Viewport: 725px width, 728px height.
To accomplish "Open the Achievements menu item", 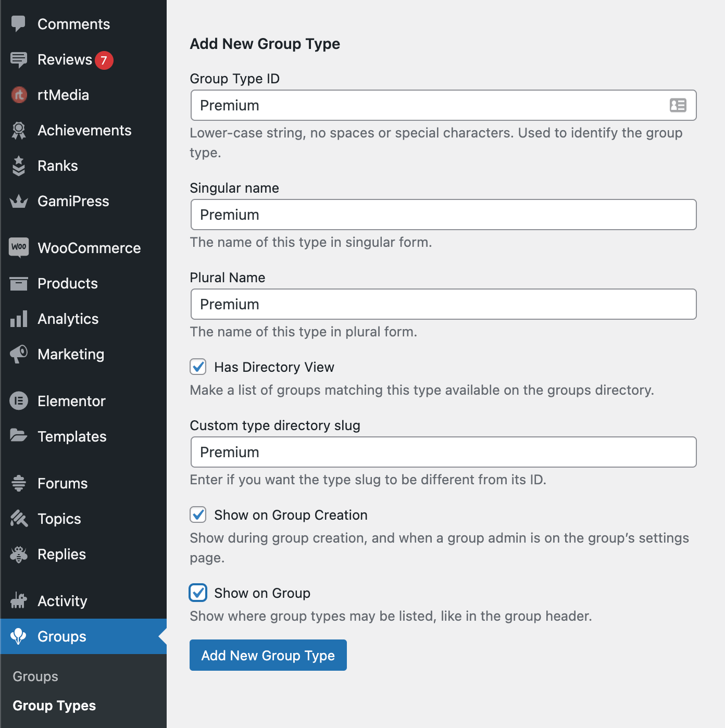I will pos(84,130).
